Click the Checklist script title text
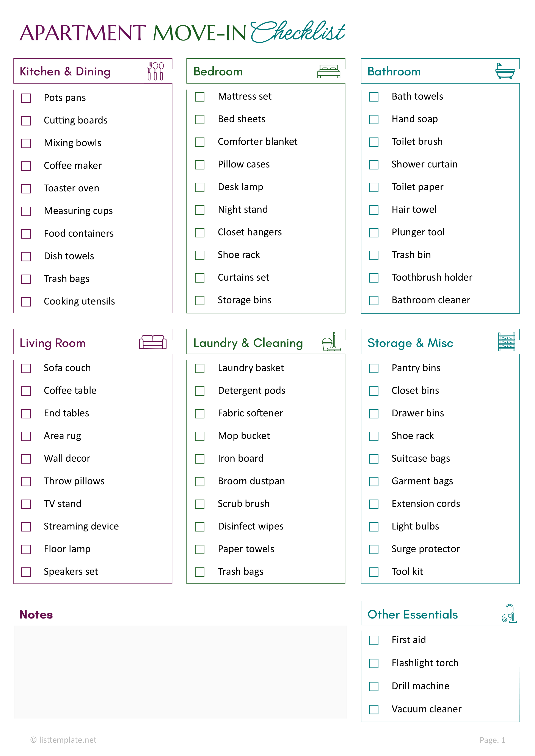This screenshot has height=756, width=535. point(298,32)
